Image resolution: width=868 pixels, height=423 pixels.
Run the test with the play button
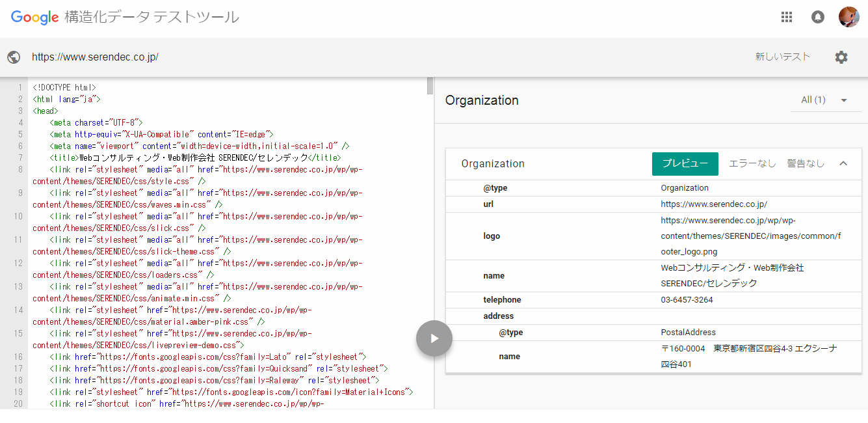(x=434, y=338)
